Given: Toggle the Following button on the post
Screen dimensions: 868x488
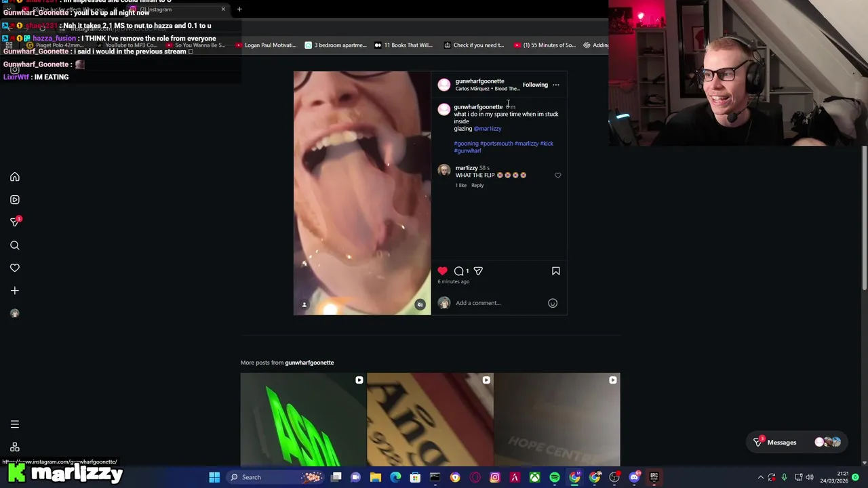Looking at the screenshot, I should [535, 85].
